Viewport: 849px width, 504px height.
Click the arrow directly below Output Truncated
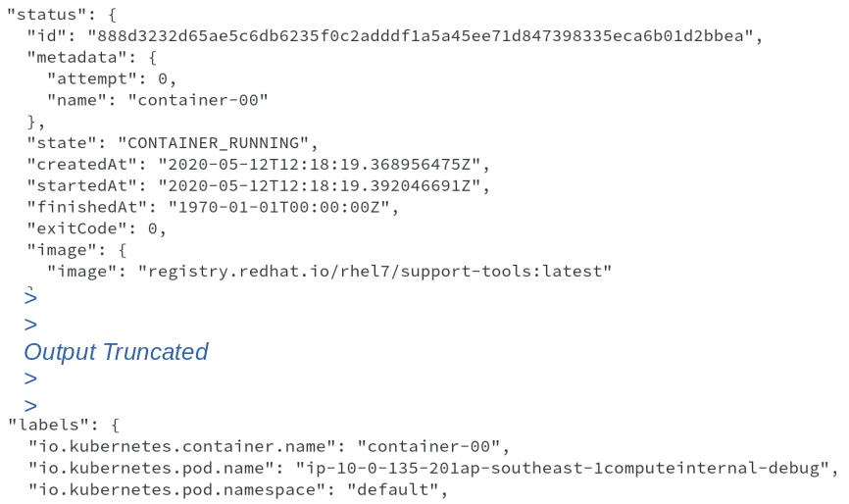30,378
